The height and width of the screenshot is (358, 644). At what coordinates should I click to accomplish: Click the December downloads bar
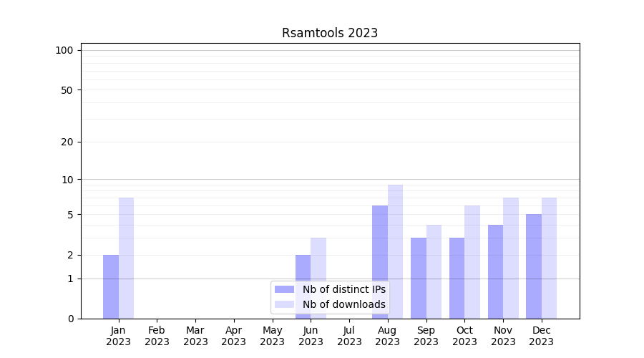pos(549,258)
